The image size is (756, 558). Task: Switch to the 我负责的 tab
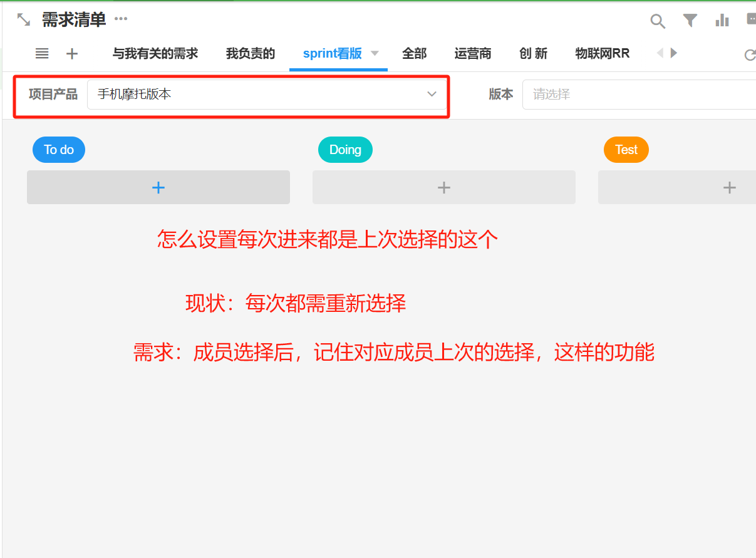click(251, 54)
